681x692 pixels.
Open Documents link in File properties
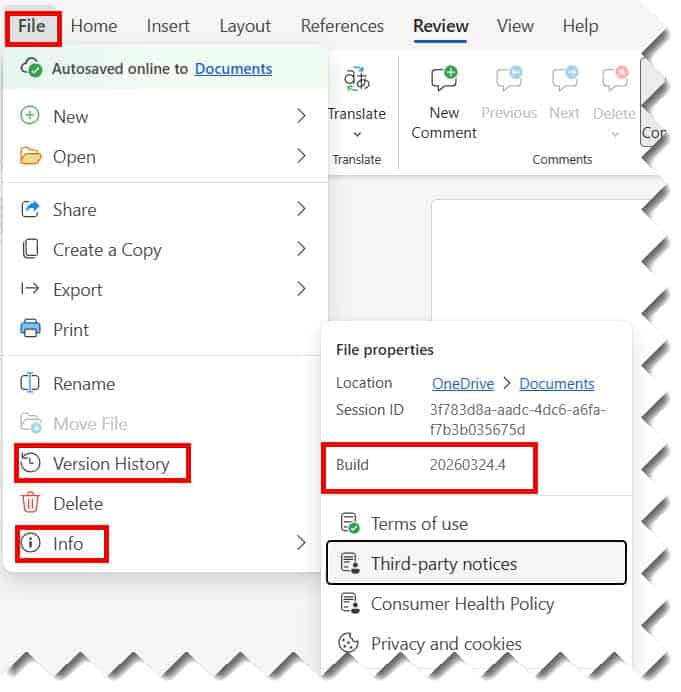(557, 384)
